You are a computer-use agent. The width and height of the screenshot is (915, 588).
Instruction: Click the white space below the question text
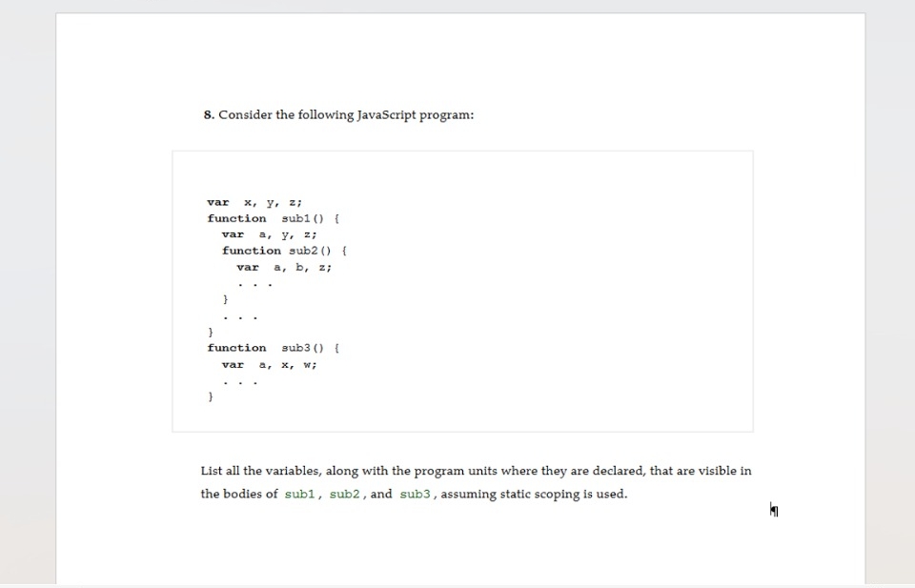[457, 543]
